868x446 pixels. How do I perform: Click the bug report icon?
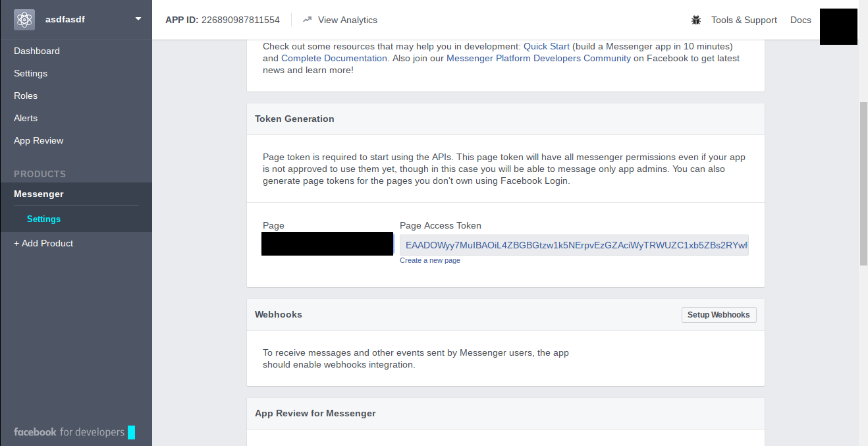[696, 20]
